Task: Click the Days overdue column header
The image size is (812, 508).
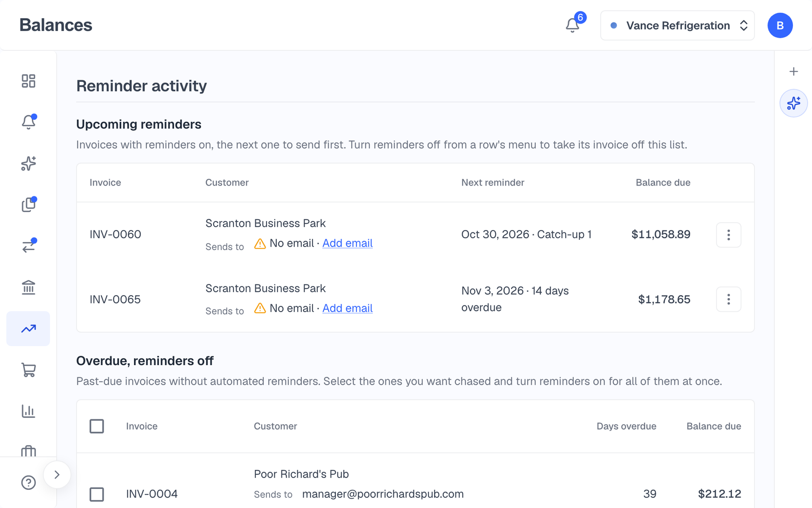Action: [626, 426]
